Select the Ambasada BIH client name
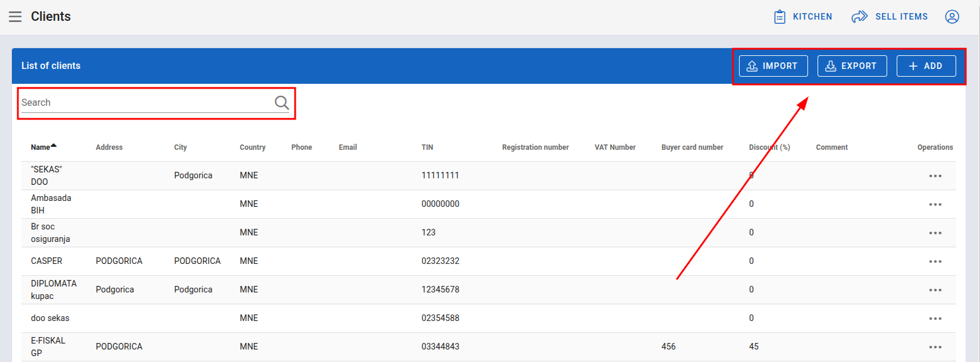980x362 pixels. 51,204
